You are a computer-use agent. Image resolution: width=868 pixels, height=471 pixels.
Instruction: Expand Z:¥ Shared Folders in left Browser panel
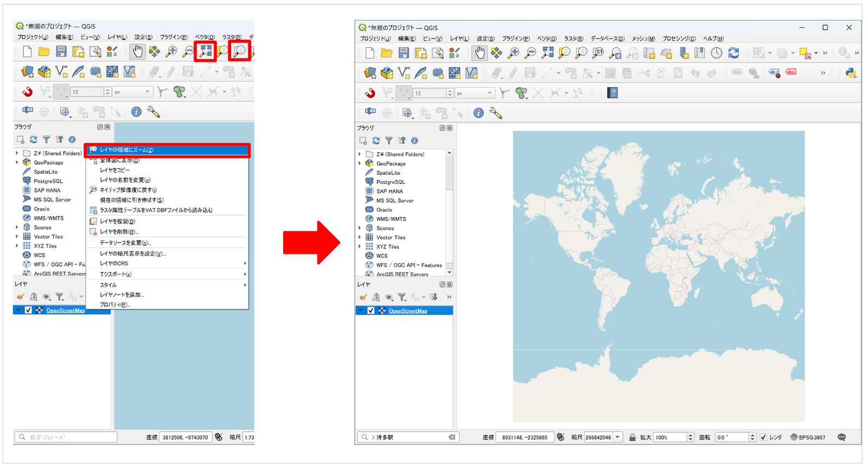tap(17, 153)
